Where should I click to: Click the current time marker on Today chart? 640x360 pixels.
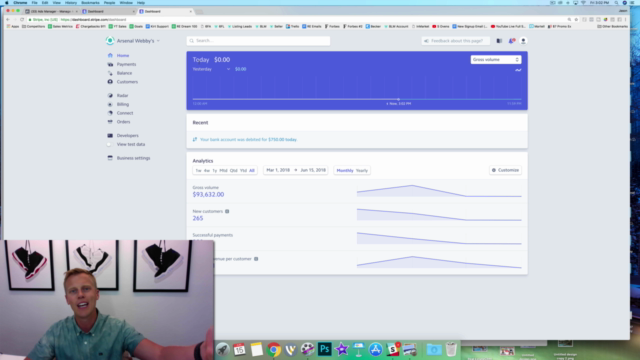click(398, 99)
